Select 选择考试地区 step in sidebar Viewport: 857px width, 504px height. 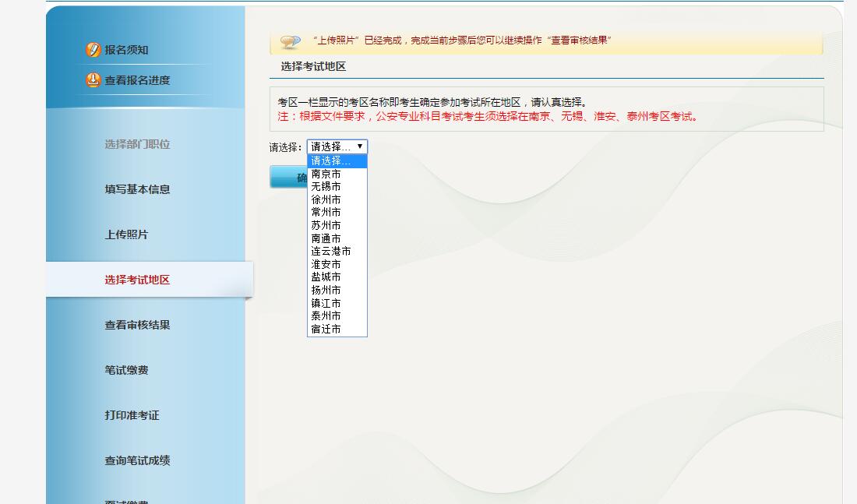pyautogui.click(x=137, y=280)
